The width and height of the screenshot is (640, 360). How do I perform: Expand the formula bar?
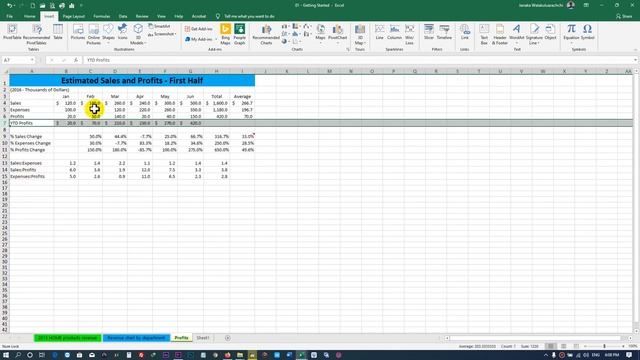point(636,60)
